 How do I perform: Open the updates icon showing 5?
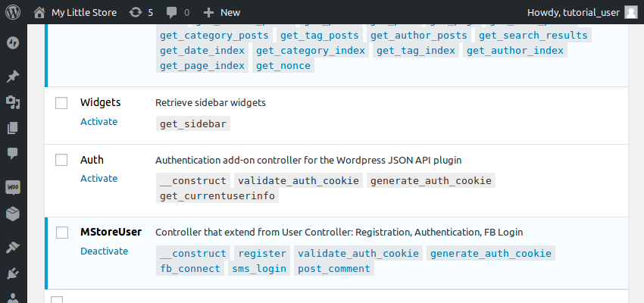pyautogui.click(x=135, y=12)
